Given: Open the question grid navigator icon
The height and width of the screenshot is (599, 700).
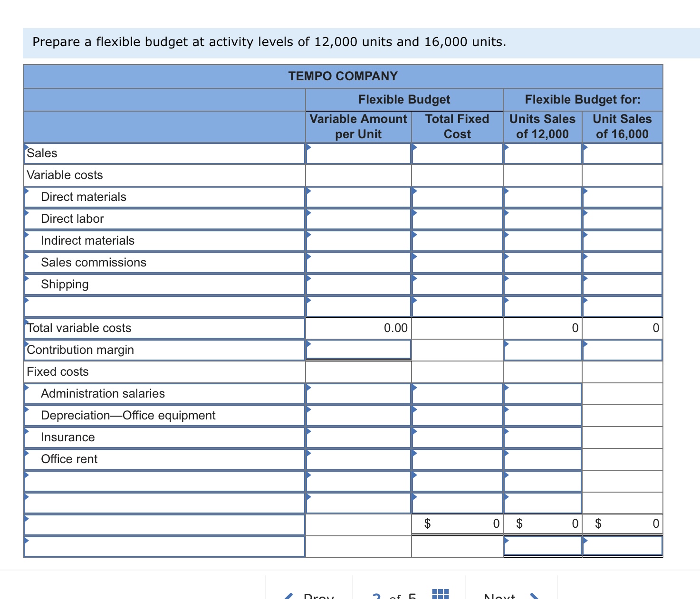Looking at the screenshot, I should [x=441, y=594].
